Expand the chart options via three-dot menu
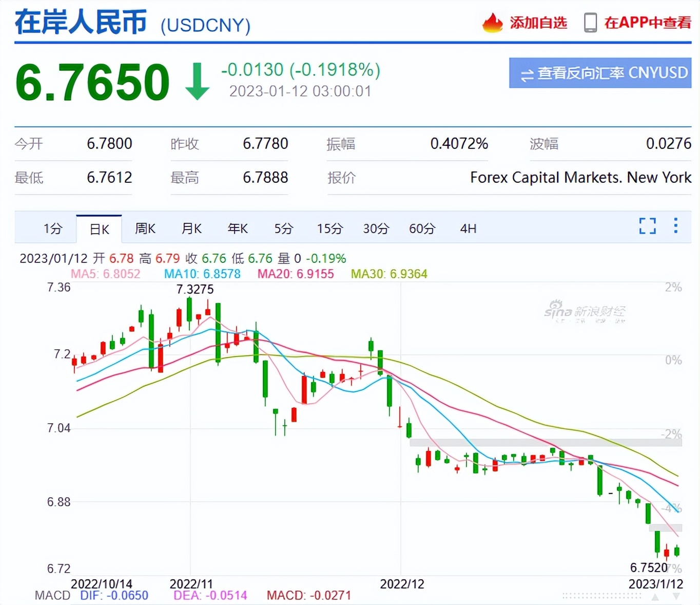The image size is (700, 605). click(x=676, y=226)
